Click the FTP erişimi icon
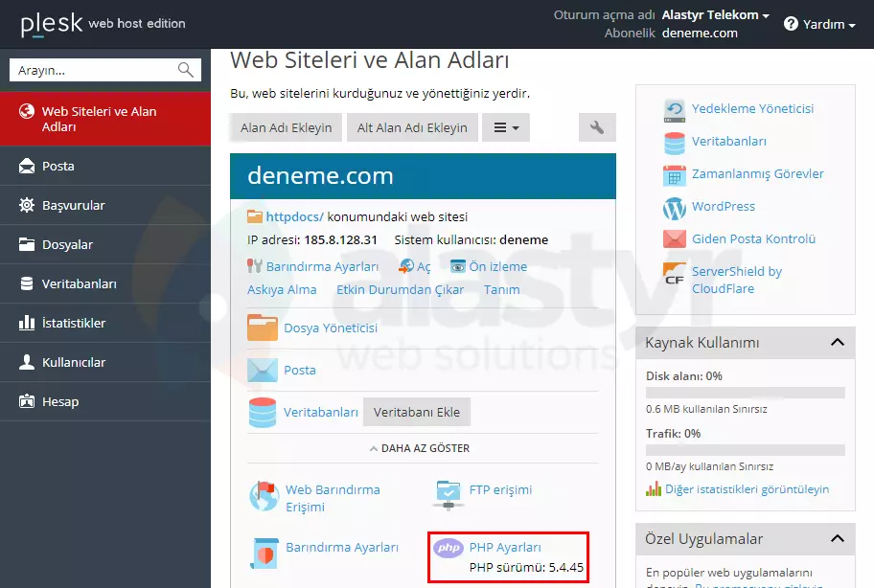 (x=448, y=495)
